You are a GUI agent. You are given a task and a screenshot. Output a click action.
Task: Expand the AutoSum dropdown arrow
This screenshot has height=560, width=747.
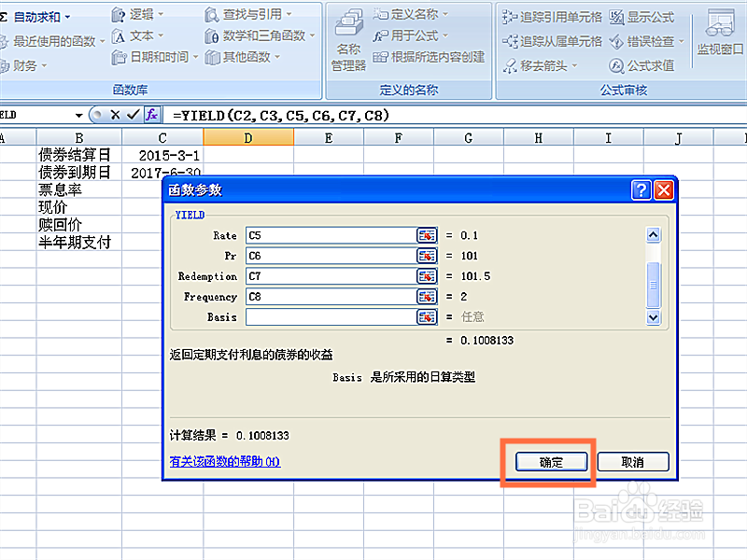(67, 18)
